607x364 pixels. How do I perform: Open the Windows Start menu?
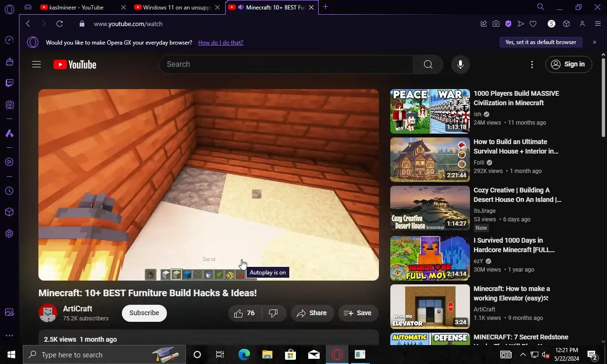(11, 355)
